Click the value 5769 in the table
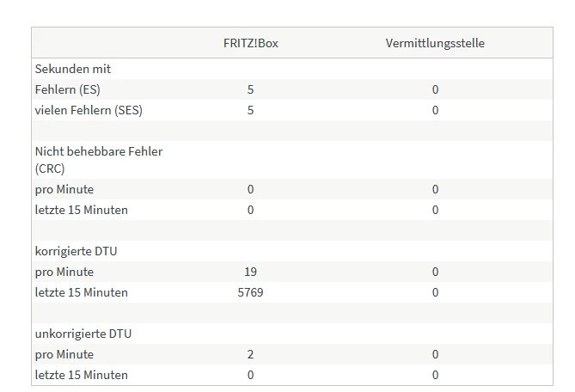Image resolution: width=575 pixels, height=392 pixels. click(x=250, y=292)
